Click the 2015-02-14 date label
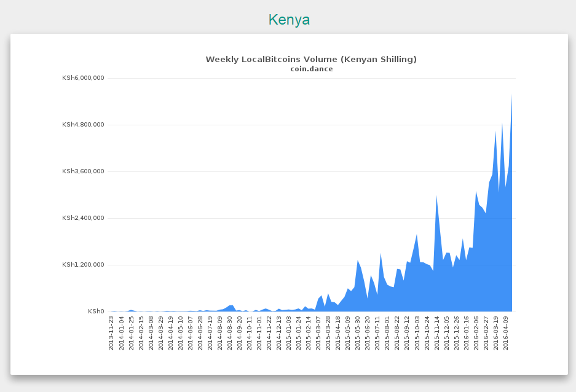The image size is (576, 392). (308, 333)
